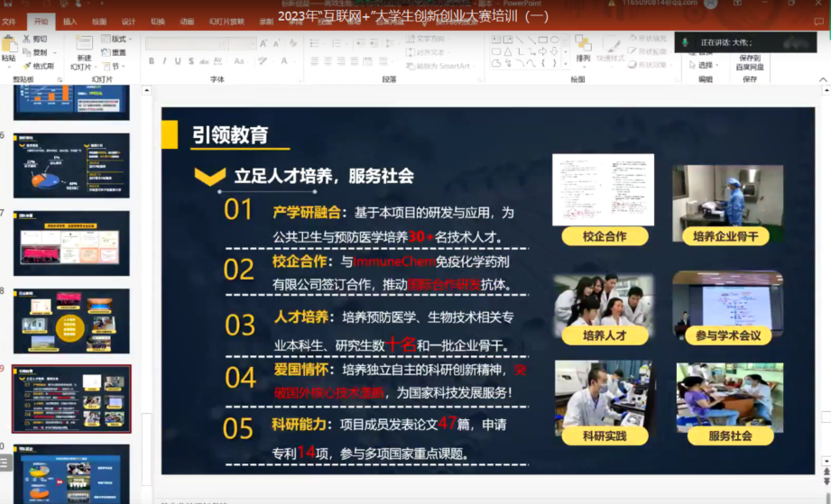Select slide 7 thumbnail in slide panel
831x504 pixels.
[71, 243]
